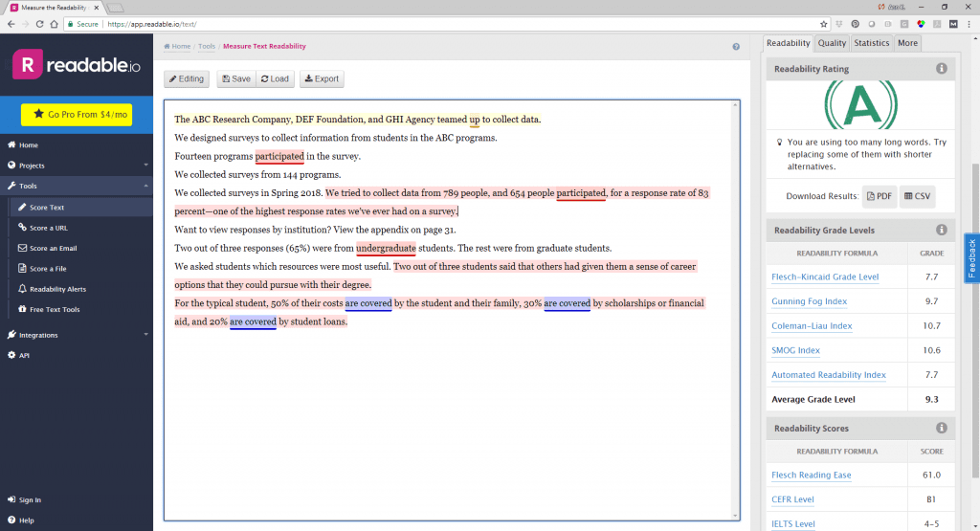Open the Flesch-Kincaid Grade Level link

pos(825,277)
